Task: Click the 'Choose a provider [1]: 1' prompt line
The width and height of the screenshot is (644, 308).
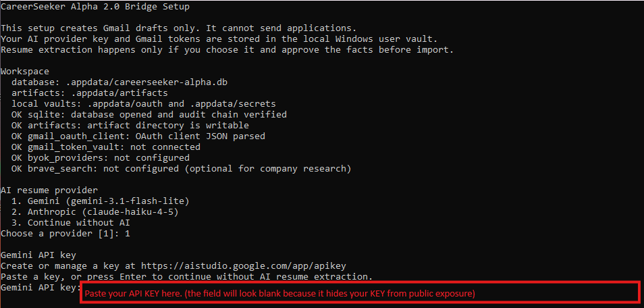Action: point(65,234)
